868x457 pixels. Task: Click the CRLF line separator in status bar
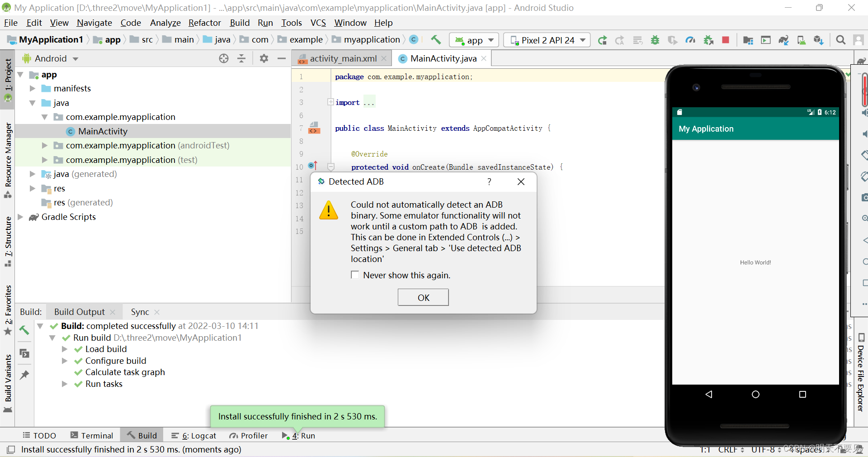[731, 449]
